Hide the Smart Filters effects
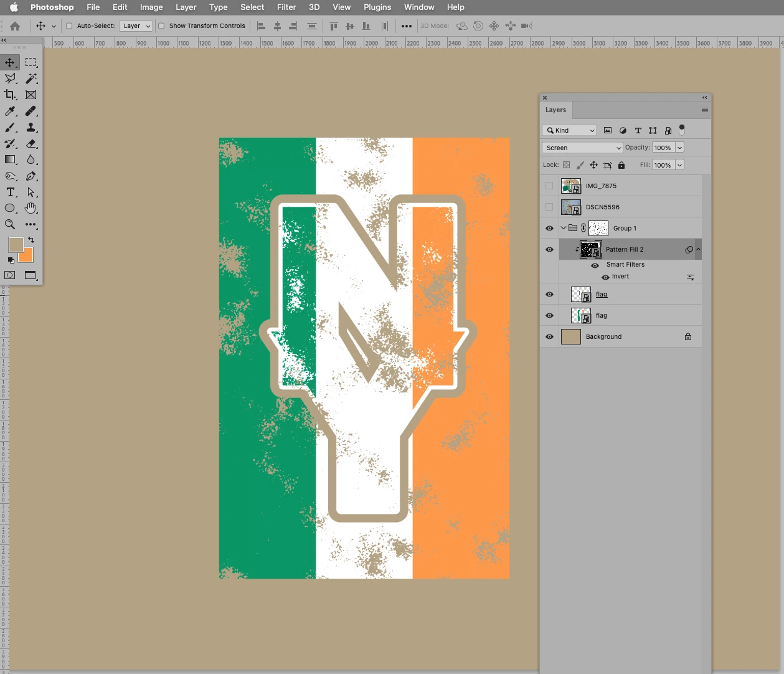784x674 pixels. [595, 265]
